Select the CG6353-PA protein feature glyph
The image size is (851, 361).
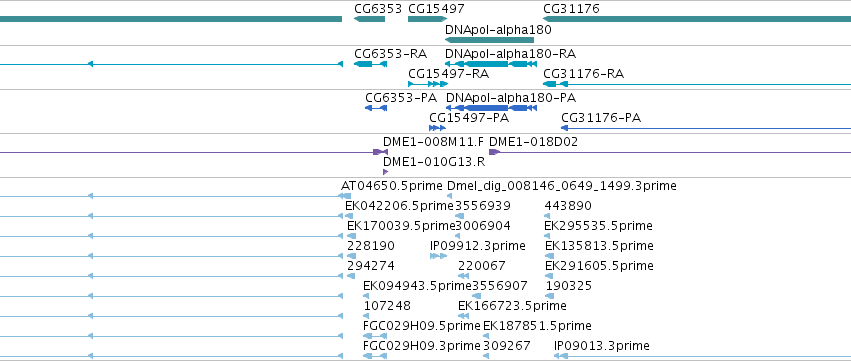click(x=376, y=108)
